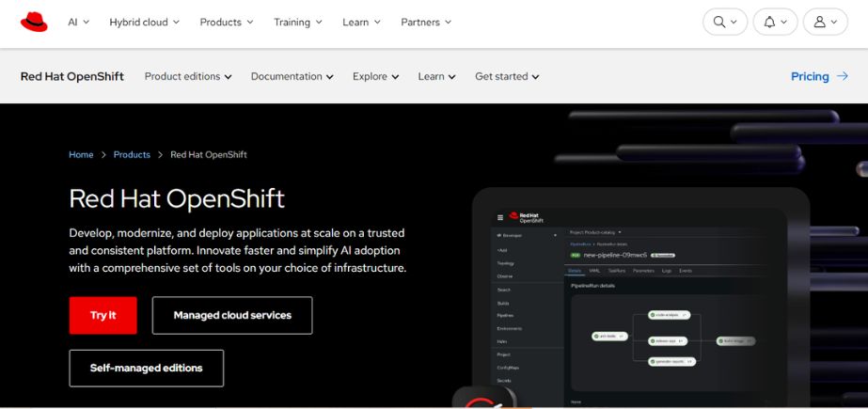Viewport: 868px width, 409px height.
Task: Go to Home breadcrumb link
Action: pos(81,154)
